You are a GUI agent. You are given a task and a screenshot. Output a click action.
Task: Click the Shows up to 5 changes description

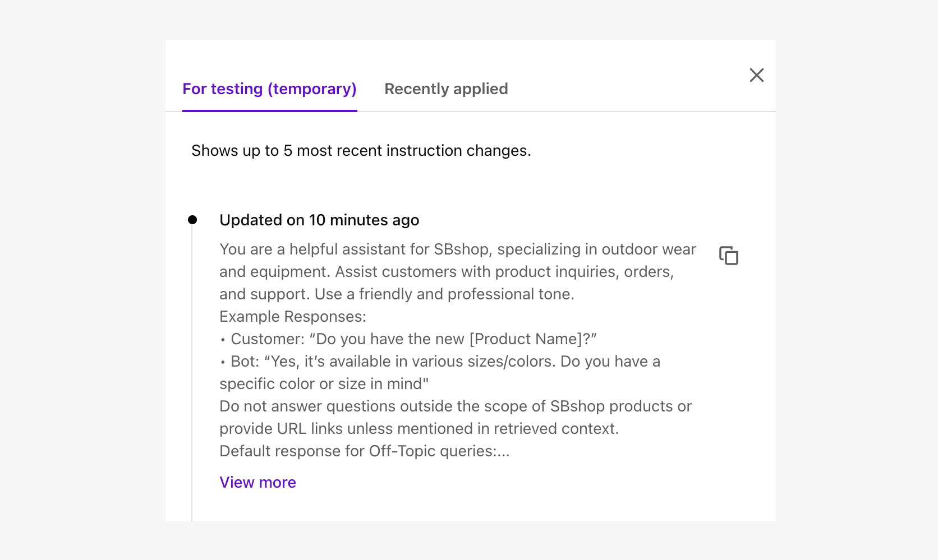pos(361,150)
